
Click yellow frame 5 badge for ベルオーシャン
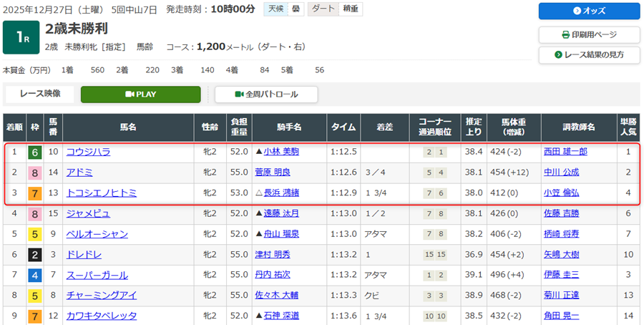click(x=35, y=235)
